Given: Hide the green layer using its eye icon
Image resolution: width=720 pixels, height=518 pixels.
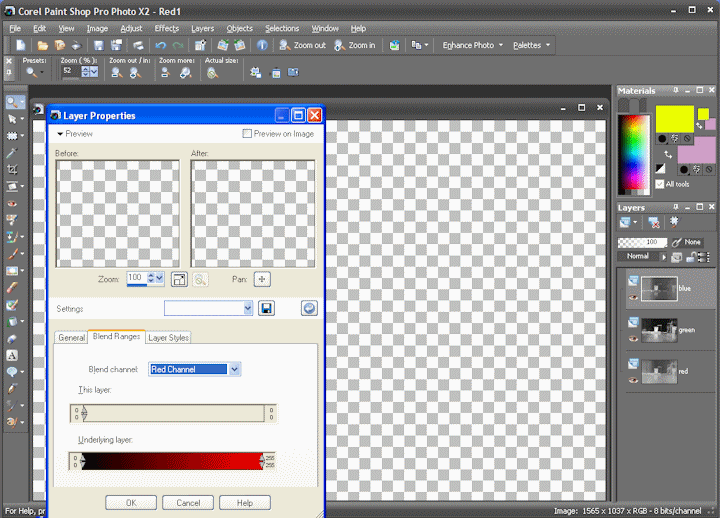Looking at the screenshot, I should pos(633,339).
